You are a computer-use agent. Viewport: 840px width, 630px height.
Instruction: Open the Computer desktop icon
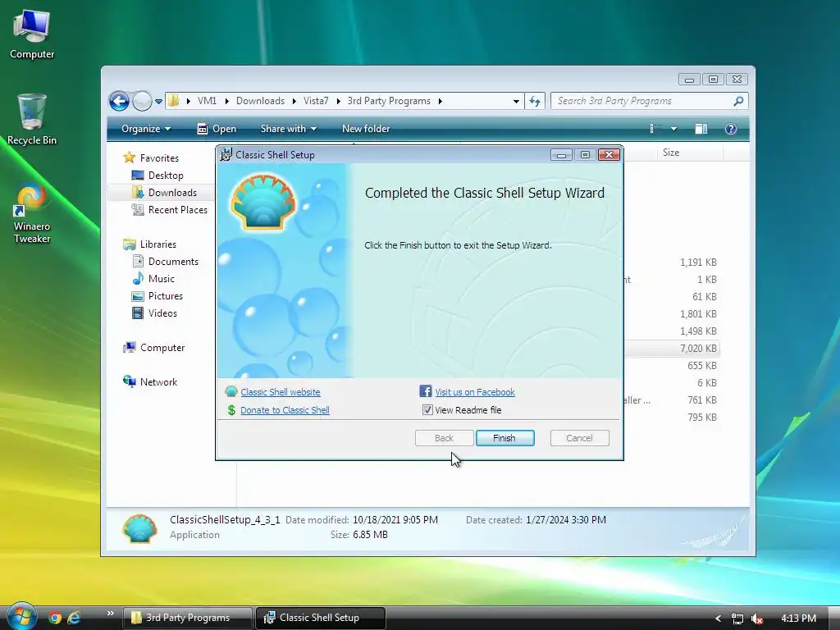(x=32, y=34)
